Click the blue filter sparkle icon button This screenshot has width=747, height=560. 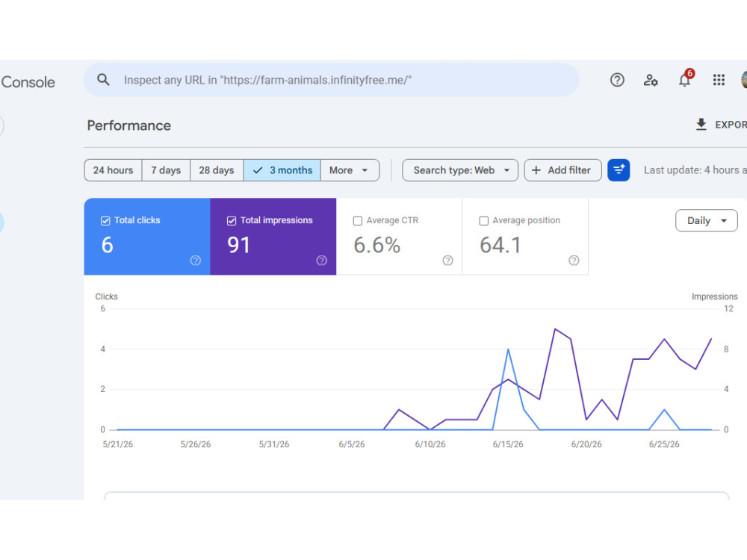click(619, 170)
